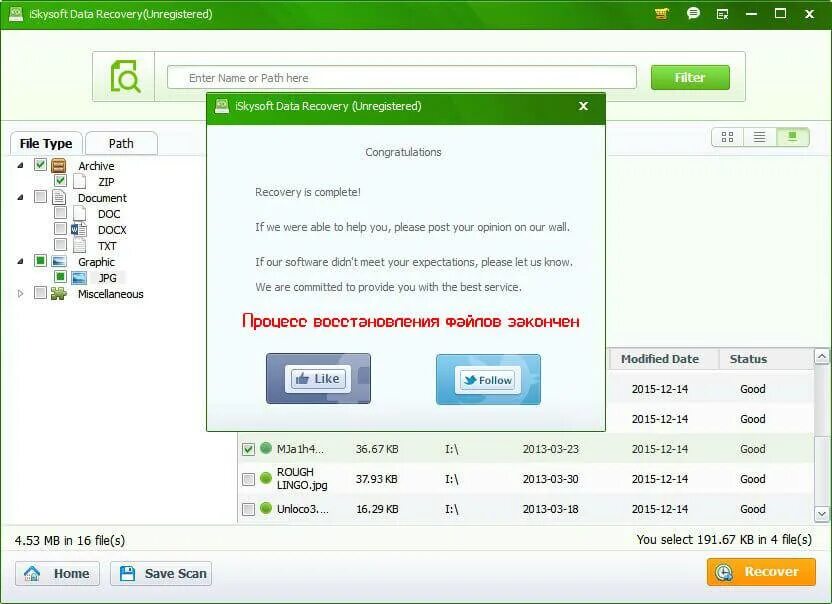
Task: Click the ZIP file icon
Action: (79, 182)
